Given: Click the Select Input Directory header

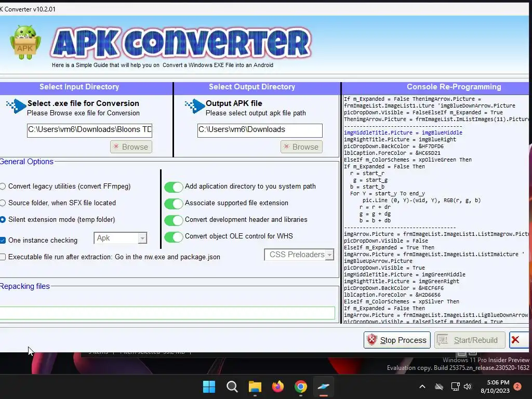Looking at the screenshot, I should 79,87.
